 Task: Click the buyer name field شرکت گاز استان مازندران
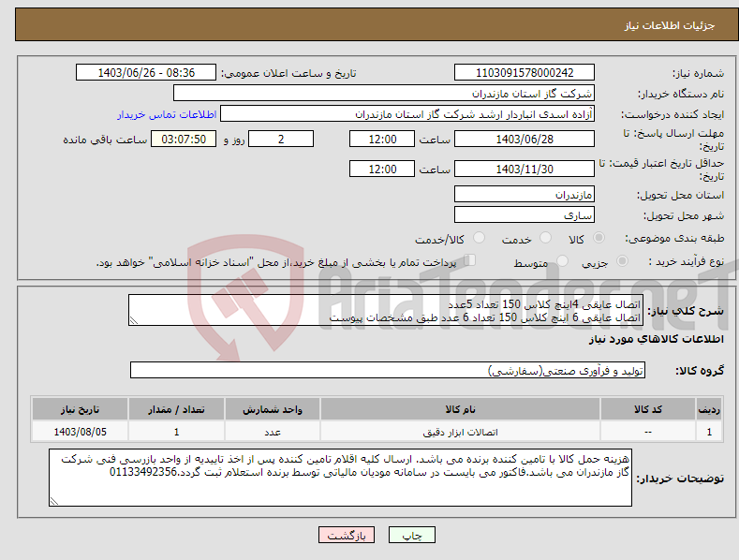click(384, 94)
